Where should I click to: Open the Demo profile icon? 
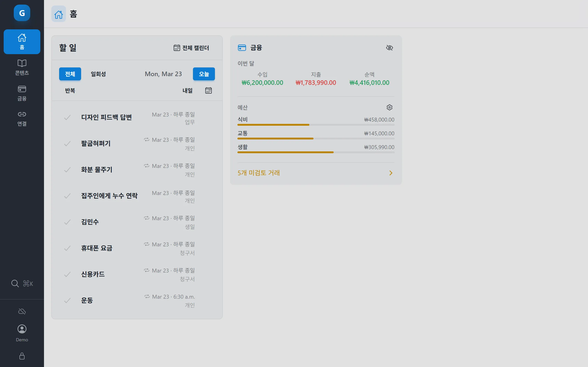[22, 329]
